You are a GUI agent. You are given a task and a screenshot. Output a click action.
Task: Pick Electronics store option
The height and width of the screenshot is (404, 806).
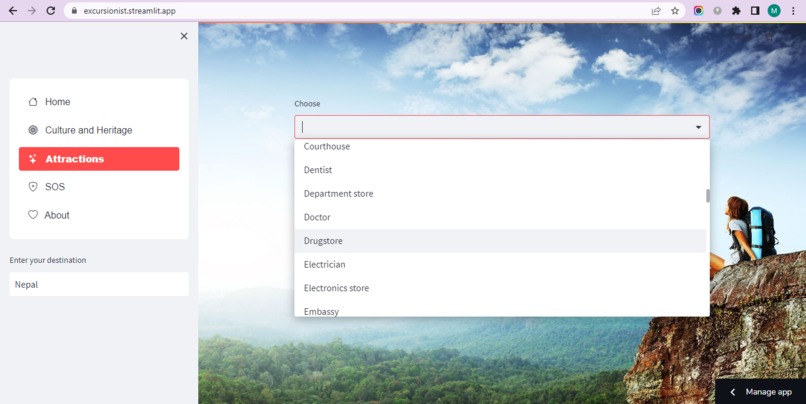pyautogui.click(x=500, y=288)
